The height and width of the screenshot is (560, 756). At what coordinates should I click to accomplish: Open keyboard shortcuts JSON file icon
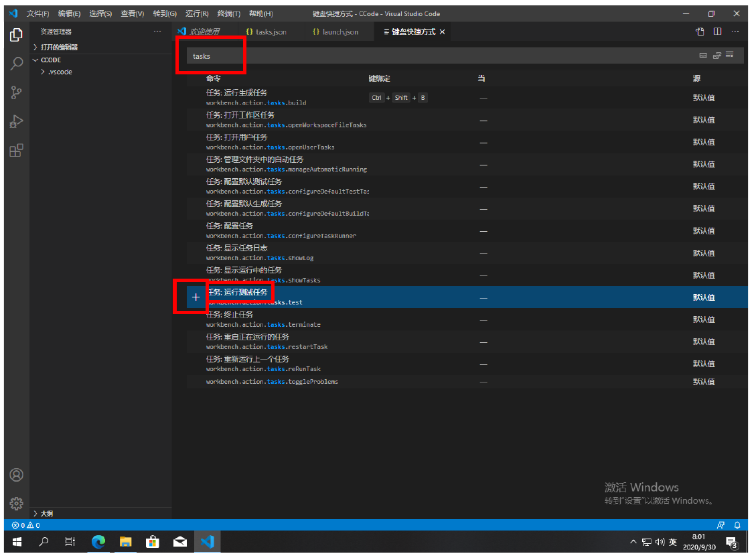700,31
